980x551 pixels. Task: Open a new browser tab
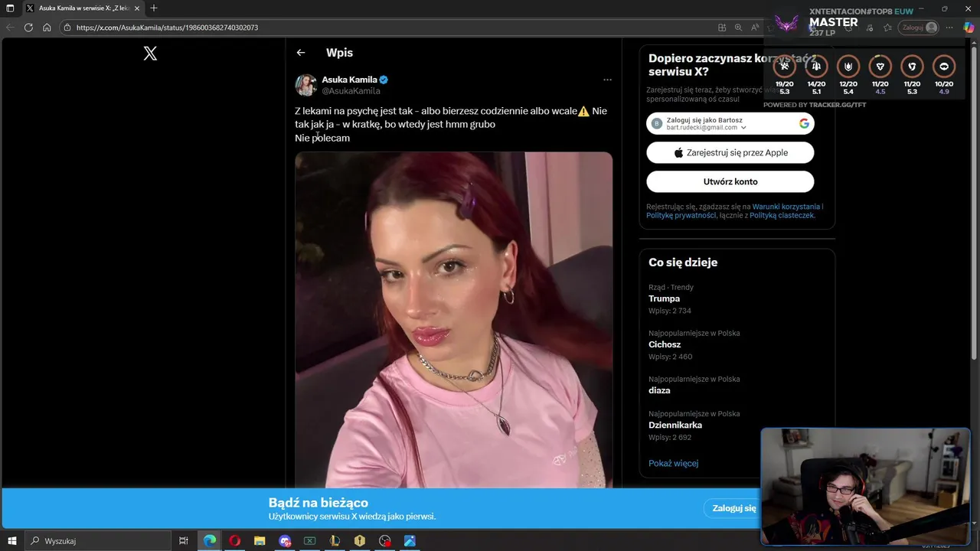[154, 8]
